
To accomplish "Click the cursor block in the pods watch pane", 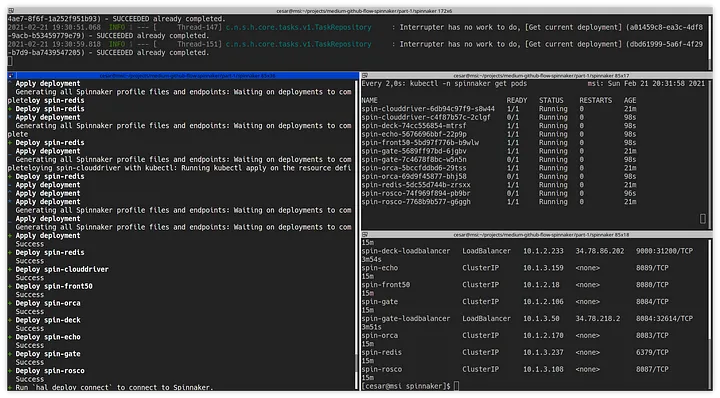I will click(x=703, y=219).
